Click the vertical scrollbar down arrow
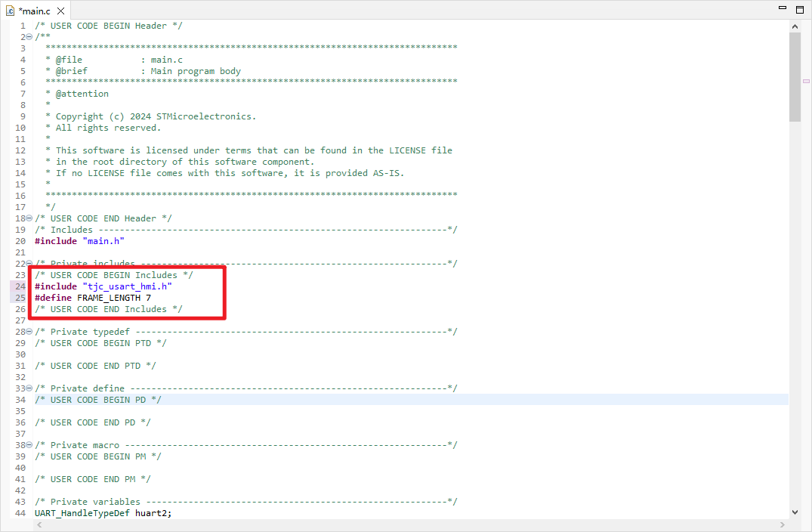The width and height of the screenshot is (812, 532). 795,512
